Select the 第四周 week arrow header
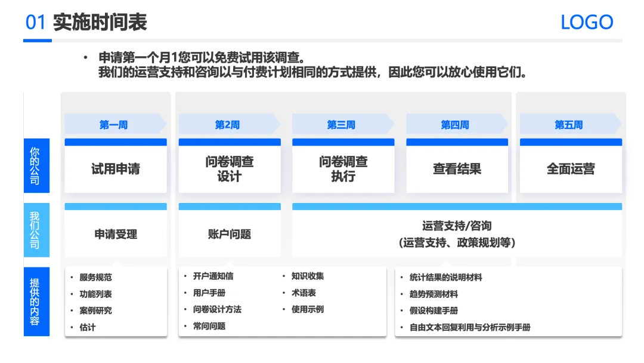This screenshot has width=644, height=363. (457, 124)
